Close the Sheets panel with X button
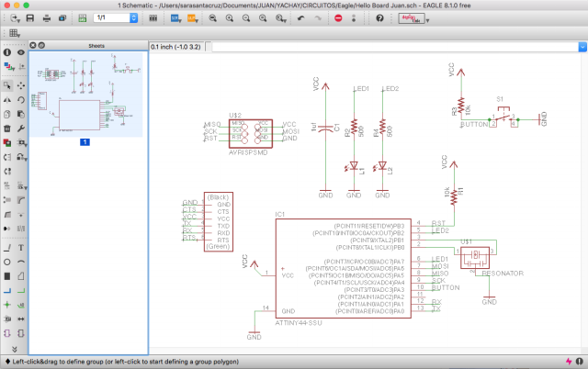Viewport: 588px width, 369px height. pos(33,45)
